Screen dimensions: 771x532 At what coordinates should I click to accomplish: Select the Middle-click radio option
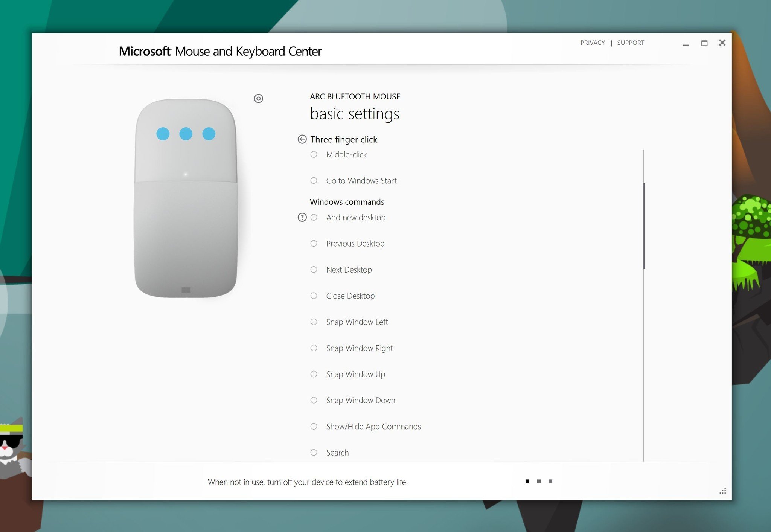click(x=314, y=154)
